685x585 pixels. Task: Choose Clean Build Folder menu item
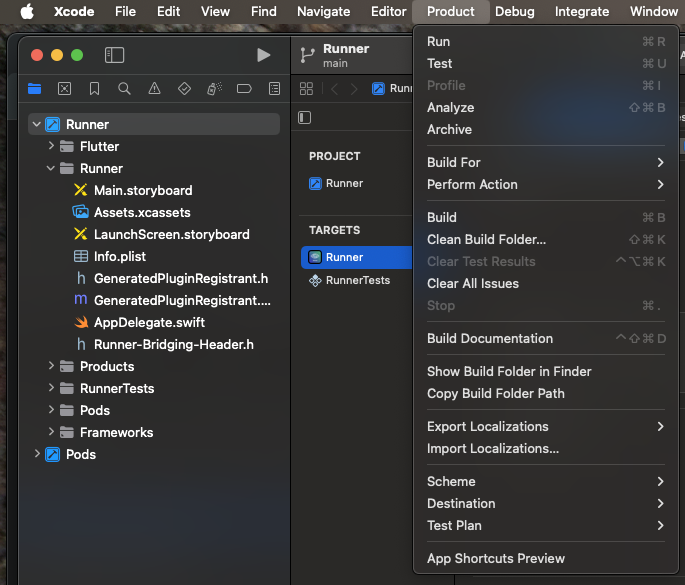(546, 240)
